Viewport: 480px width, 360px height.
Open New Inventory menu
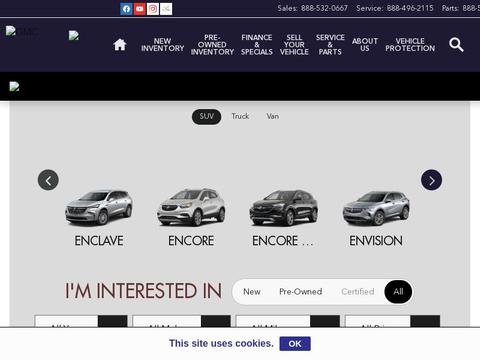[162, 45]
